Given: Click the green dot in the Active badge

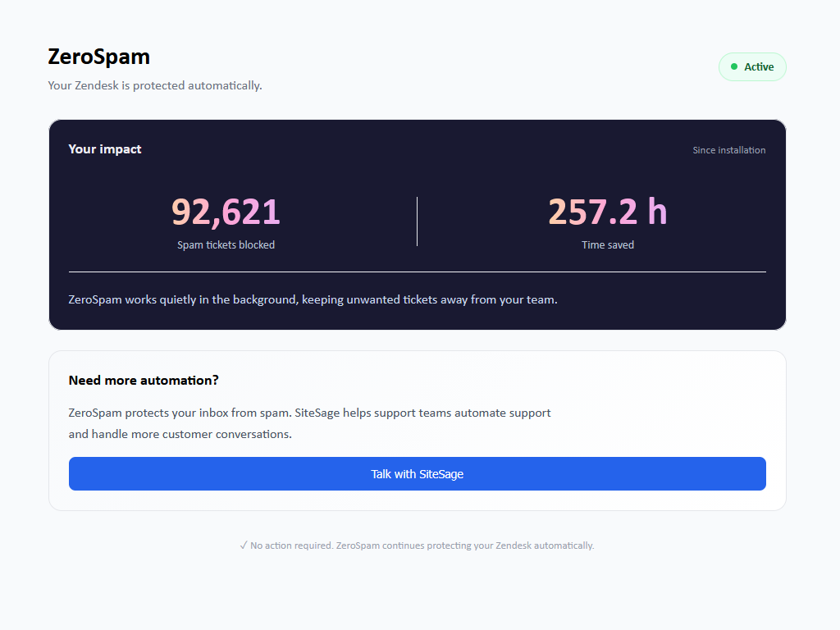Looking at the screenshot, I should pyautogui.click(x=734, y=66).
